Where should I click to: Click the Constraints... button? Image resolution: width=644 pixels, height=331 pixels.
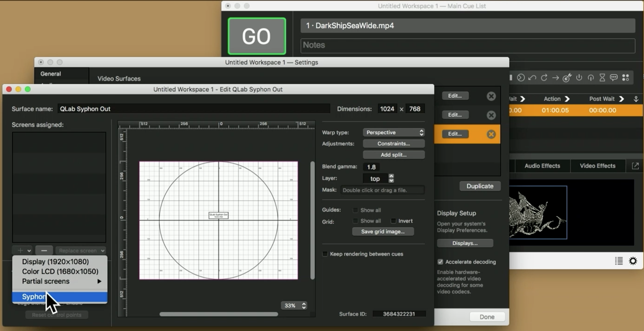(x=394, y=144)
